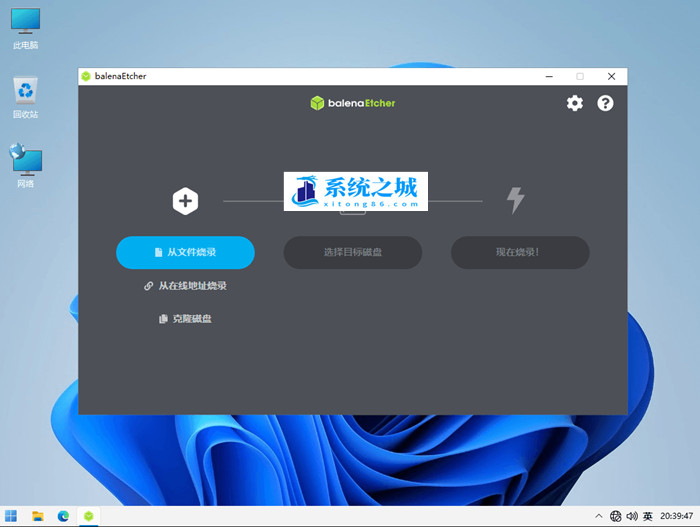Launch Microsoft Edge from the taskbar

[x=63, y=516]
